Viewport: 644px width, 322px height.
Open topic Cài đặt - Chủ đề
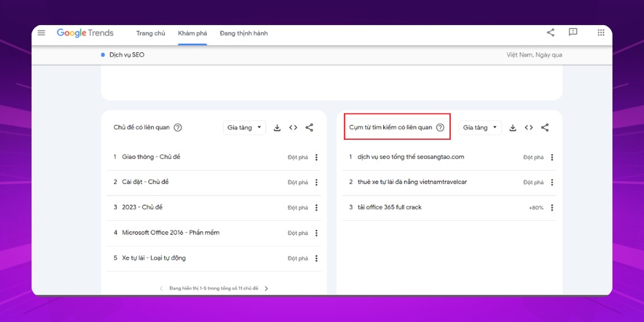click(145, 182)
